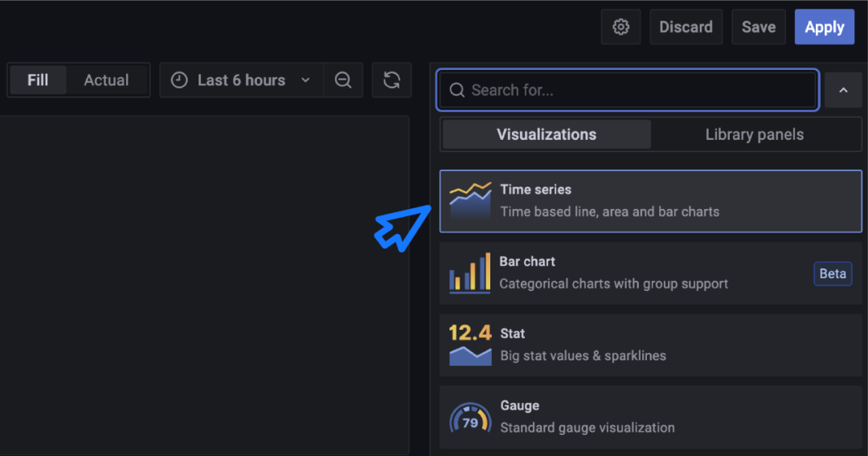
Task: Switch panel view to Fill
Action: 38,80
